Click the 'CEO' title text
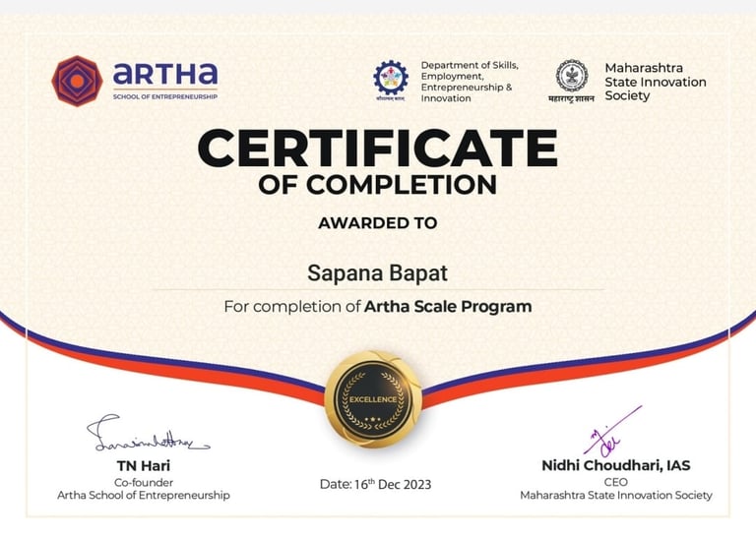756x538 pixels. (x=616, y=482)
